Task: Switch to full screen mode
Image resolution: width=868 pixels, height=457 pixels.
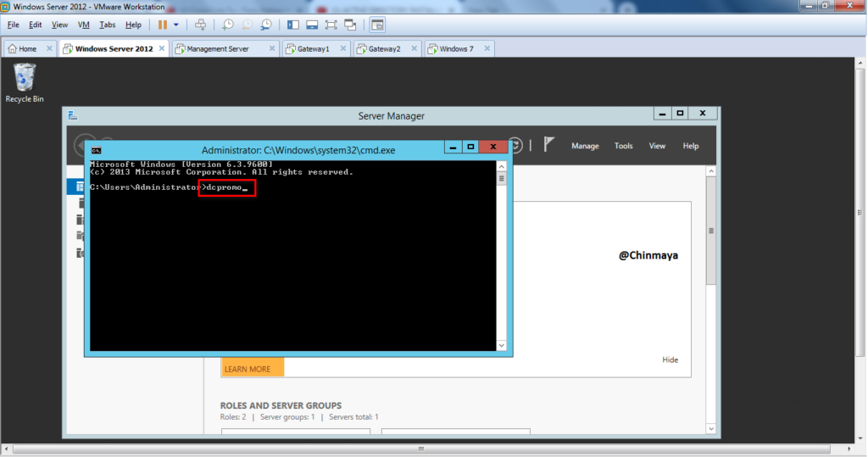Action: [x=331, y=25]
